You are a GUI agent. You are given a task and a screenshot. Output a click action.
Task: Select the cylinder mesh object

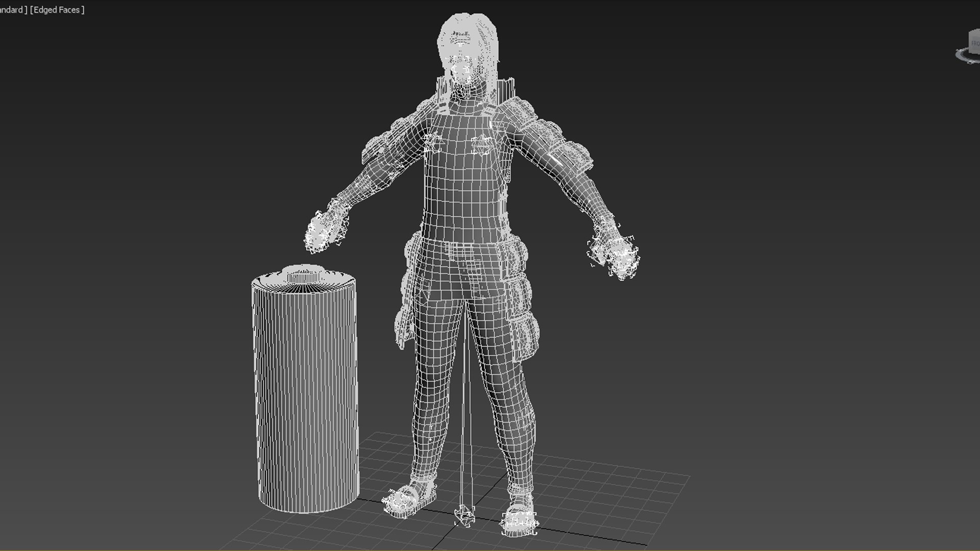coord(306,388)
